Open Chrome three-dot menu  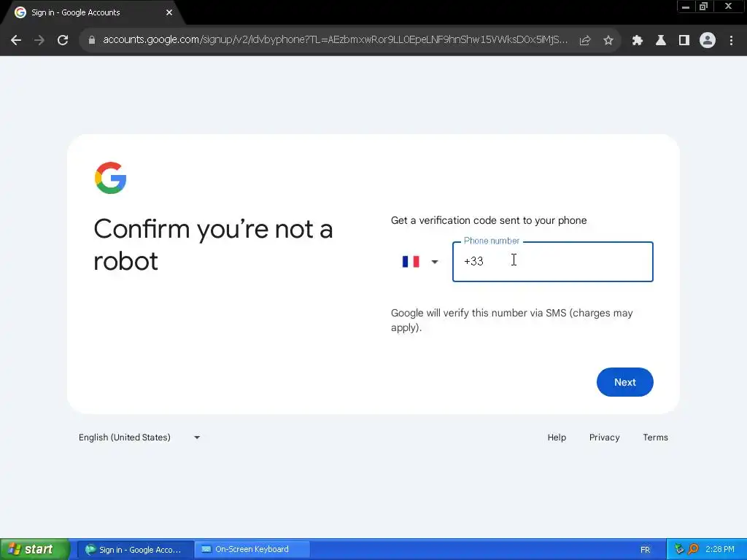point(731,41)
